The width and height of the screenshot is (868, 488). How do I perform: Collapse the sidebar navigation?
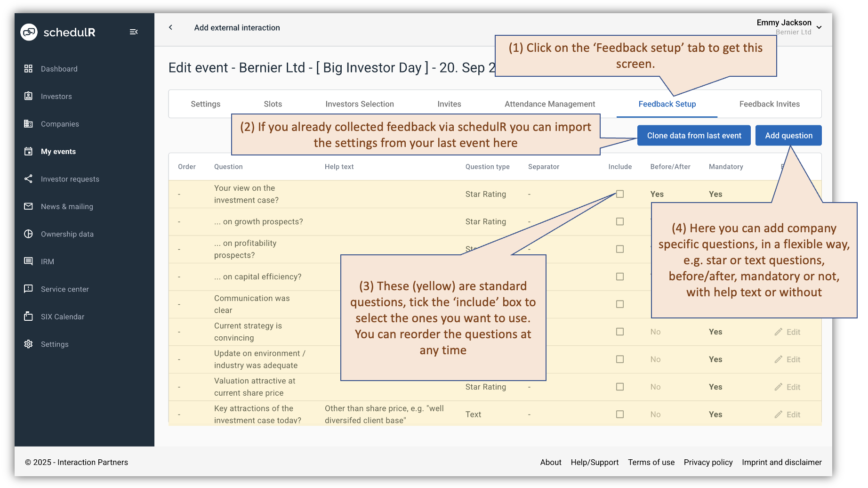[134, 32]
